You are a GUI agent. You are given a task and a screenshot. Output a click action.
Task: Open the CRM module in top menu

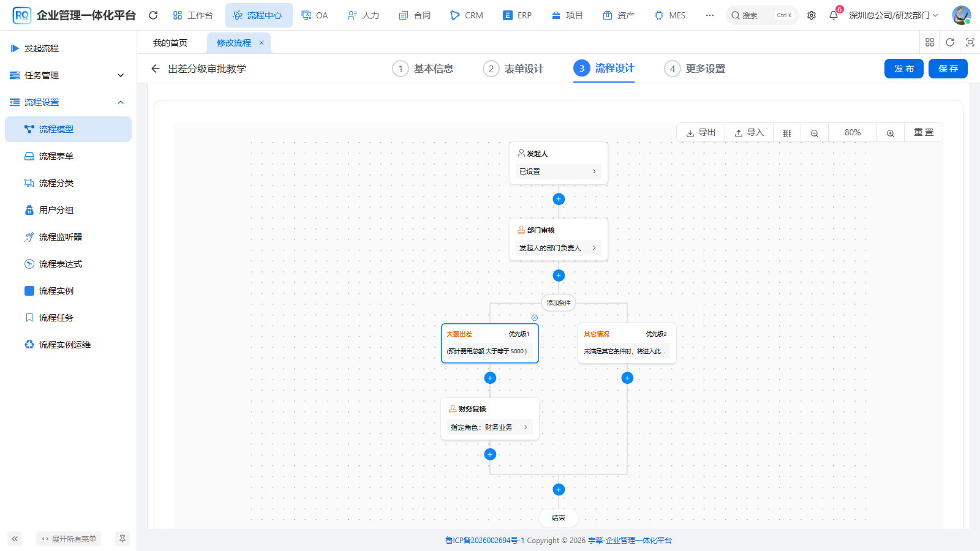(467, 15)
